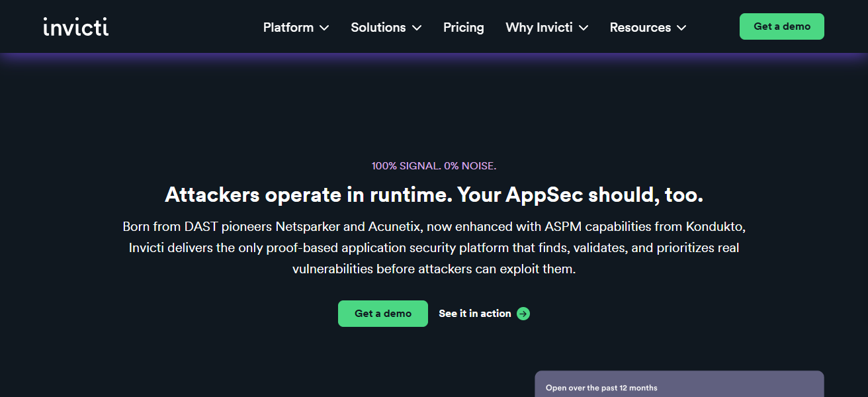Go to the Pricing page
The width and height of the screenshot is (868, 397).
[464, 27]
